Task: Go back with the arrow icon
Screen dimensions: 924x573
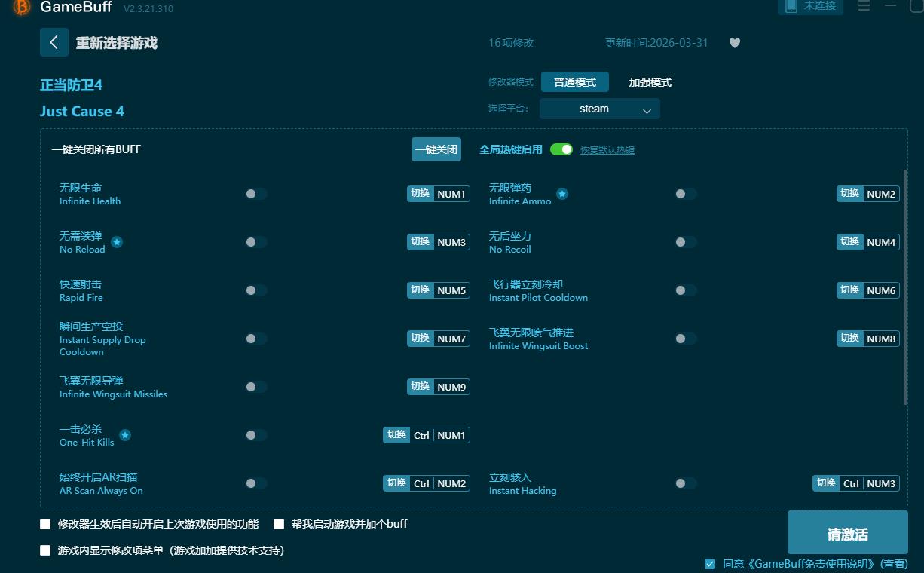Action: coord(54,42)
